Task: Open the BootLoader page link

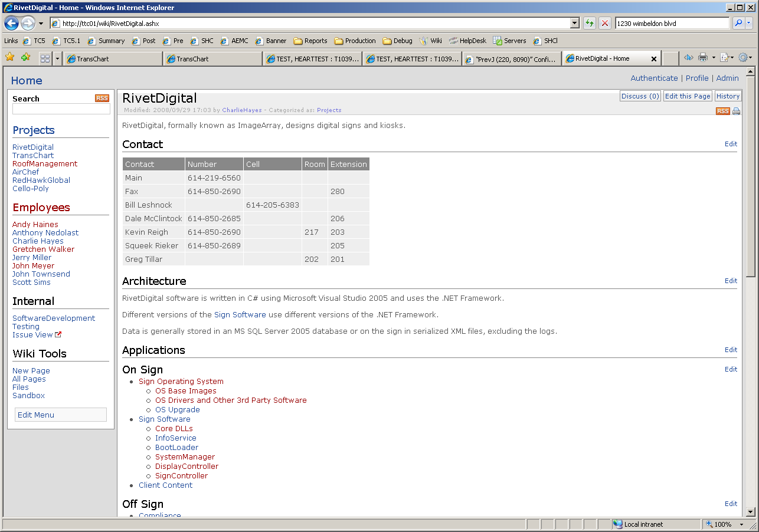Action: pyautogui.click(x=176, y=448)
